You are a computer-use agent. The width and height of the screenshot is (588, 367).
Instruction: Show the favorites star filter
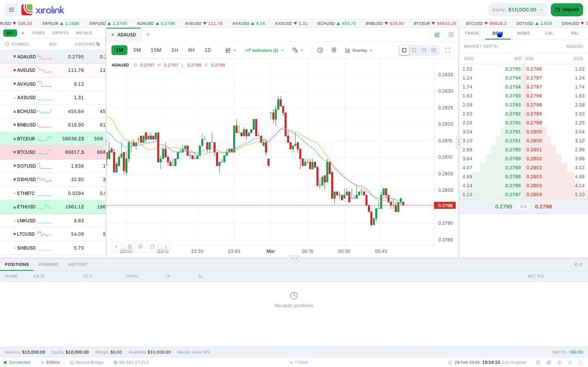pyautogui.click(x=23, y=33)
